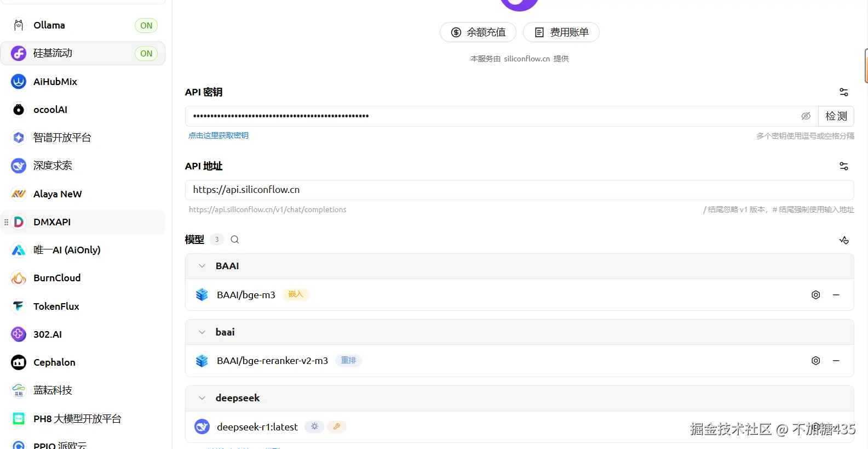The width and height of the screenshot is (868, 449).
Task: Click the ocoolAI black logo icon
Action: point(19,110)
